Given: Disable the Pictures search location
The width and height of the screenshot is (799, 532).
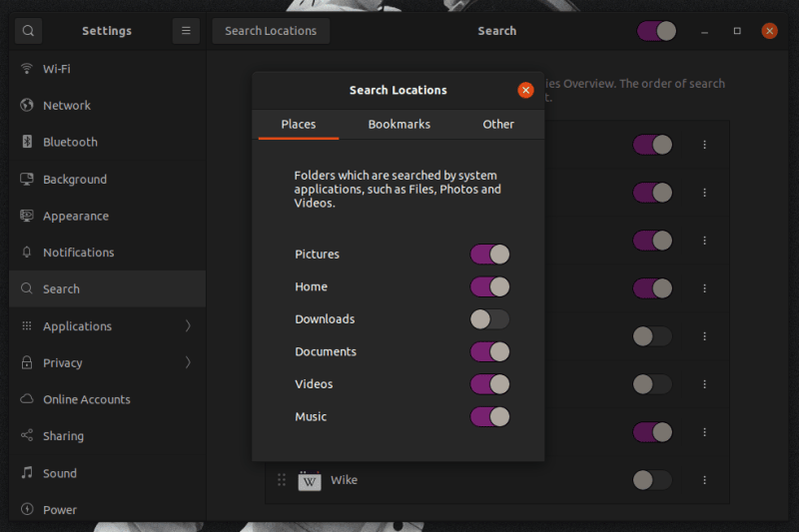Looking at the screenshot, I should coord(489,255).
